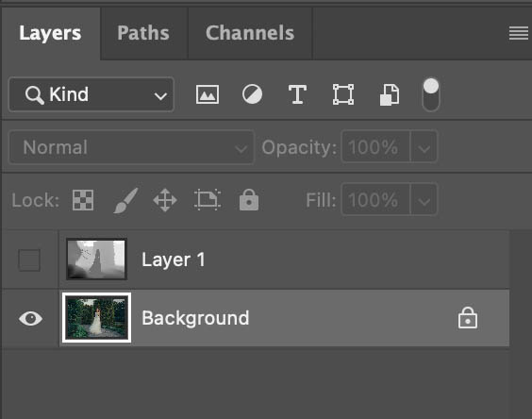The image size is (532, 419).
Task: Open the Normal blend mode dropdown
Action: [x=131, y=147]
